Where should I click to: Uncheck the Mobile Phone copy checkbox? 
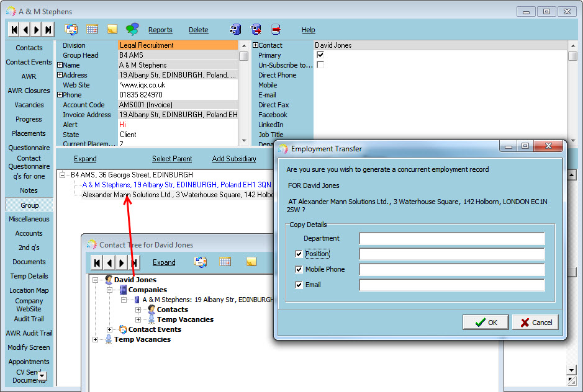[x=299, y=269]
